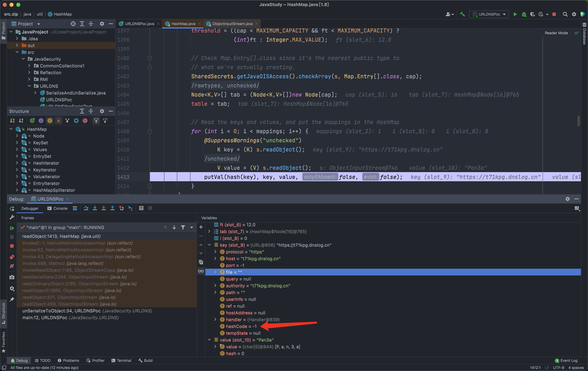Collapse all in Project panel toolbar
The image size is (588, 371).
[91, 24]
